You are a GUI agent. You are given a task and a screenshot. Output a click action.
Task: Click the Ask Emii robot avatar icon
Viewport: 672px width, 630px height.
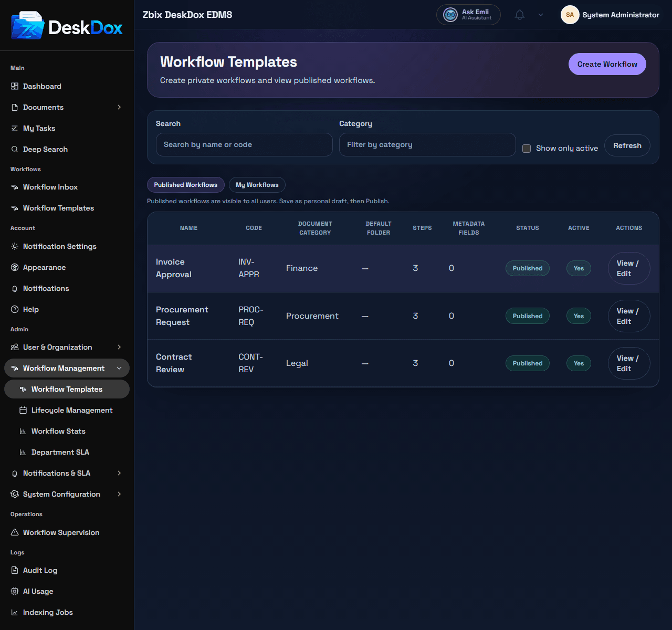click(x=450, y=15)
